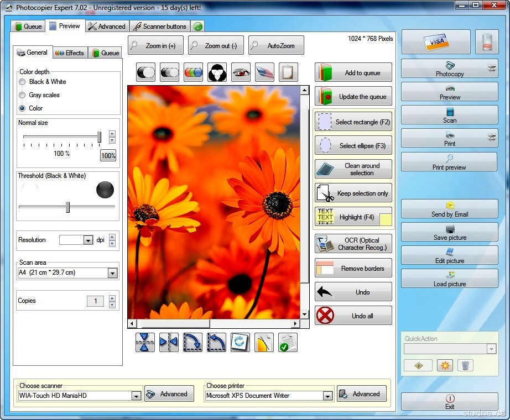Select Black & White color depth
This screenshot has height=420, width=510.
pos(22,82)
